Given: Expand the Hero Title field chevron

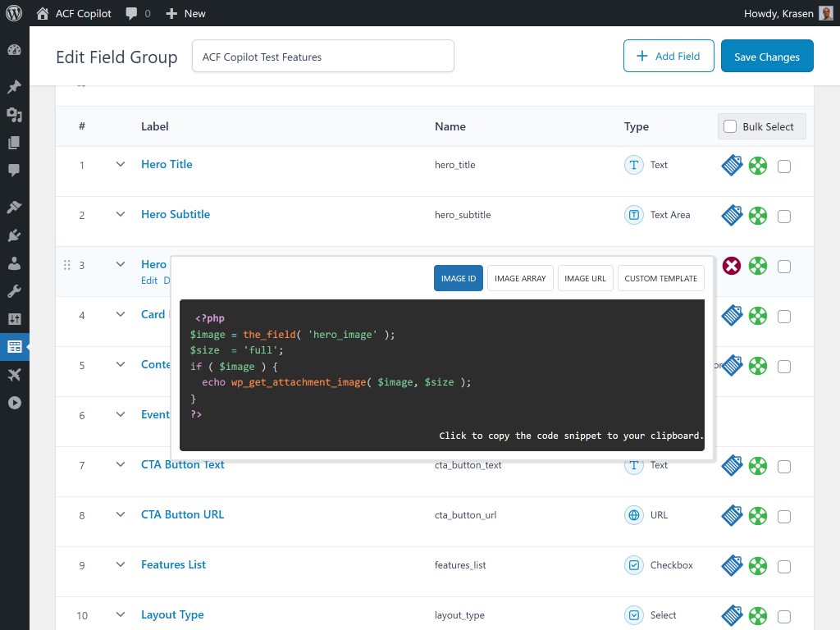Looking at the screenshot, I should (121, 164).
